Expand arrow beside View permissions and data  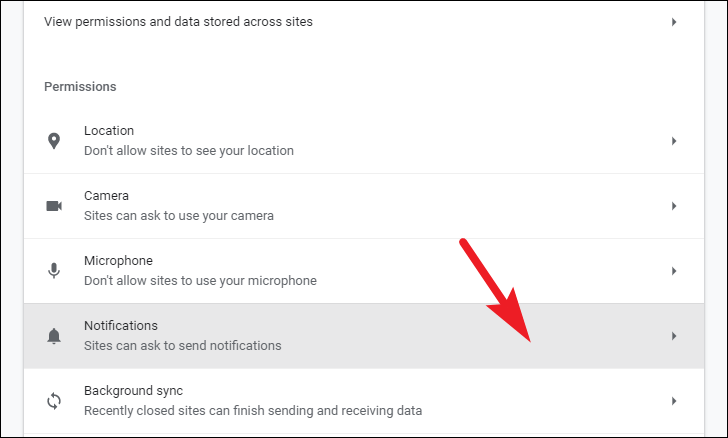click(x=674, y=22)
